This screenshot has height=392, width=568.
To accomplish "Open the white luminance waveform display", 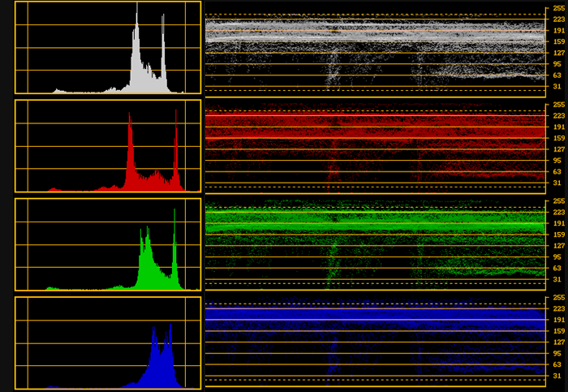I will (375, 52).
